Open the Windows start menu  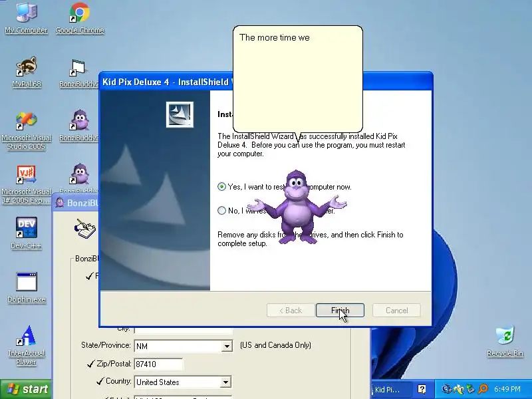click(x=26, y=389)
